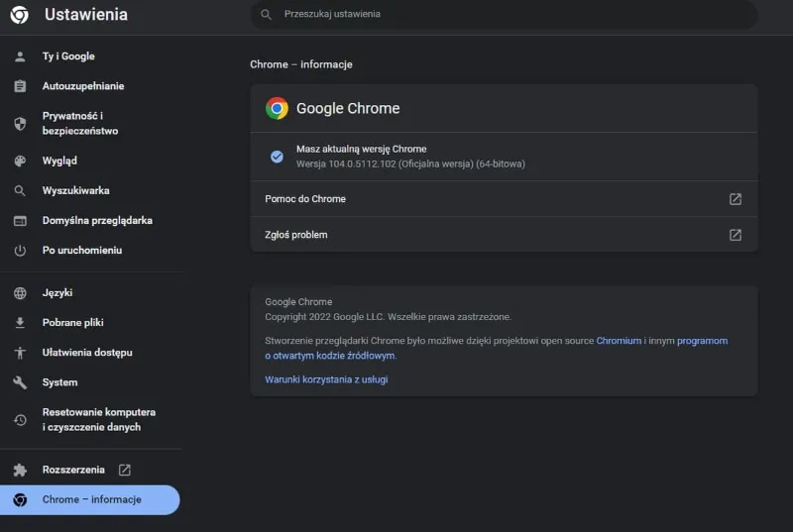Click the open-in-new icon for Pomoc do Chrome
Viewport: 793px width, 532px height.
click(x=736, y=199)
